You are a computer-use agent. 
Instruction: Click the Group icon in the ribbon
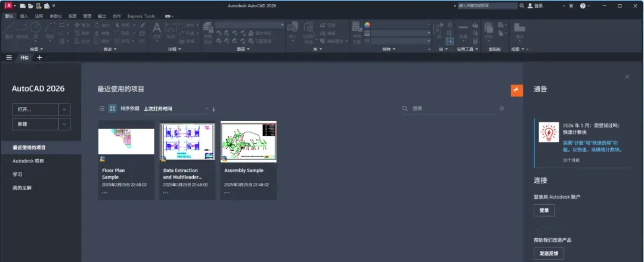click(x=439, y=29)
